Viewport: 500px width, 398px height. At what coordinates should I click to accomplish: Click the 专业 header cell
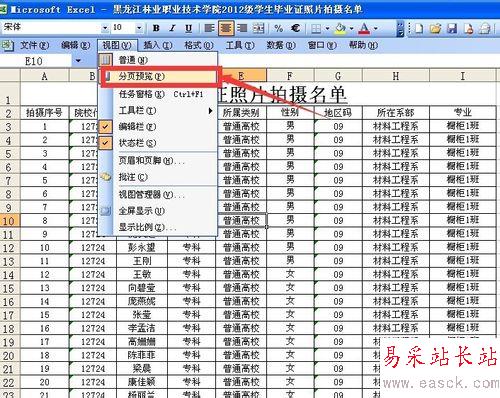pyautogui.click(x=463, y=113)
